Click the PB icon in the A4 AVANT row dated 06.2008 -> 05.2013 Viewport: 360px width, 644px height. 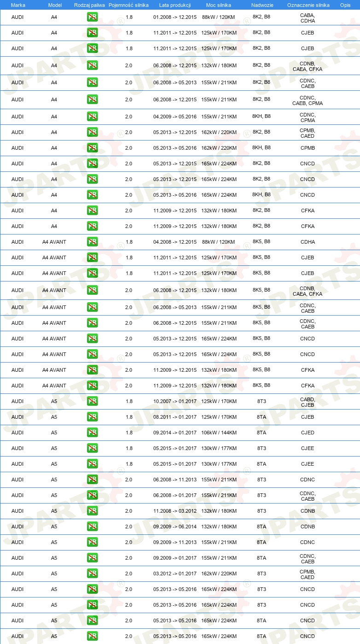[x=92, y=307]
